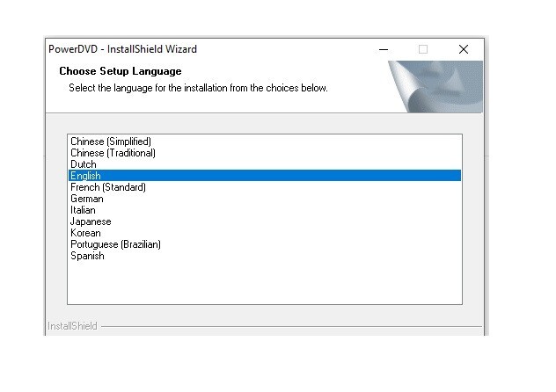Click the greyed-out maximize button
This screenshot has width=556, height=392.
tap(422, 49)
